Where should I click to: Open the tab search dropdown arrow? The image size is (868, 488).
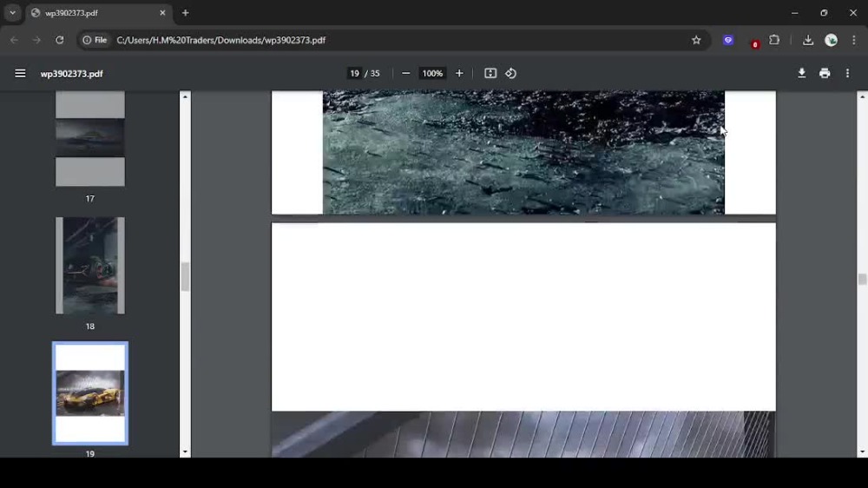12,13
